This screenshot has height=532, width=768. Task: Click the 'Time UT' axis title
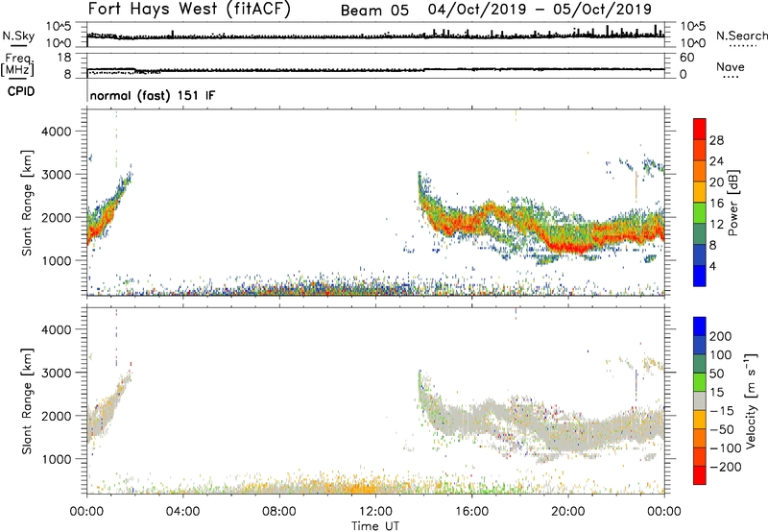[x=375, y=525]
